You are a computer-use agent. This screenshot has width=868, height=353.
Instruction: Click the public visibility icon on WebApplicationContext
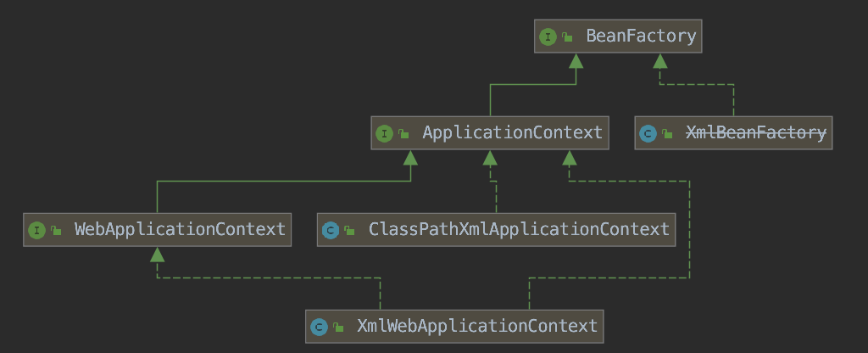tap(57, 231)
